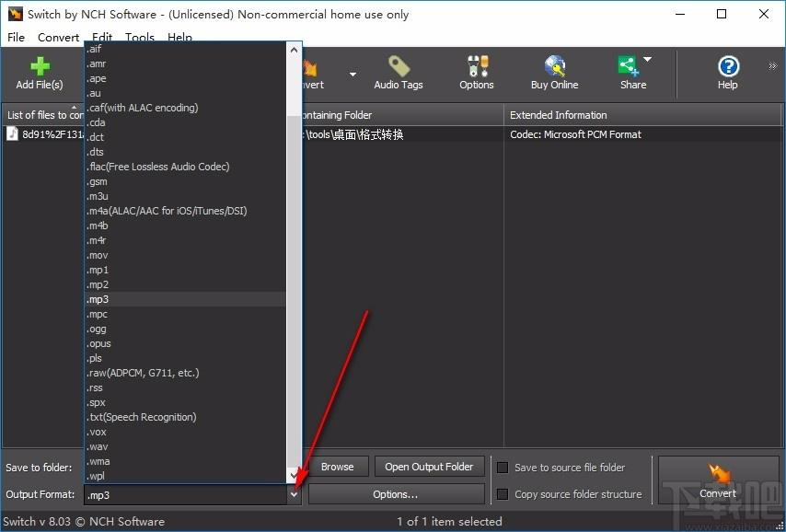Select .flac(Free Lossless Audio Codec)
Screen dimensions: 786x532
184,167
